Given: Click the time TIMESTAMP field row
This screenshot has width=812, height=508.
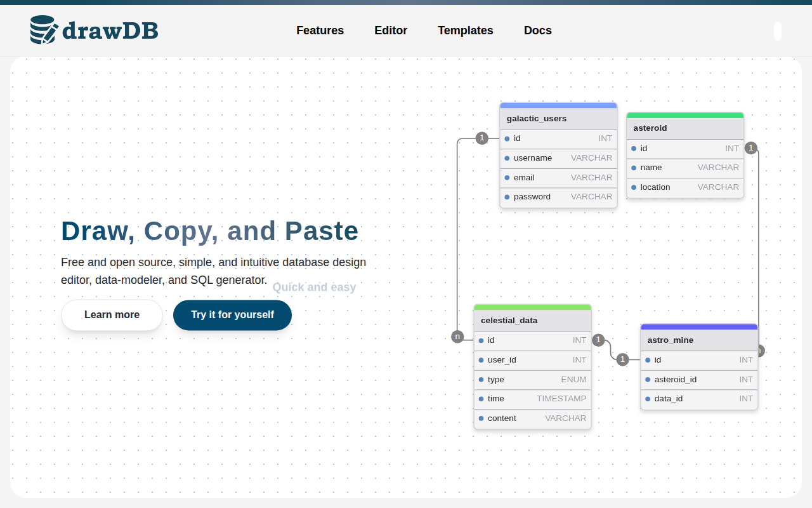Looking at the screenshot, I should [x=532, y=399].
